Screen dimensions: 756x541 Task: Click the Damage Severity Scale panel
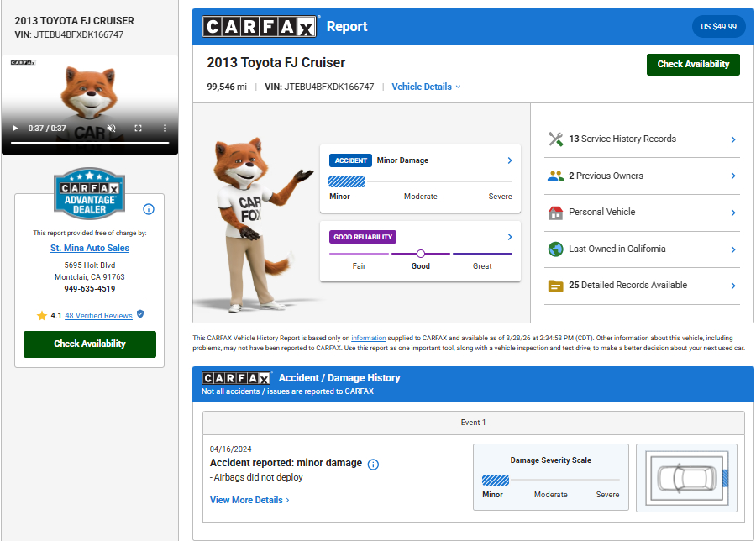pos(550,477)
